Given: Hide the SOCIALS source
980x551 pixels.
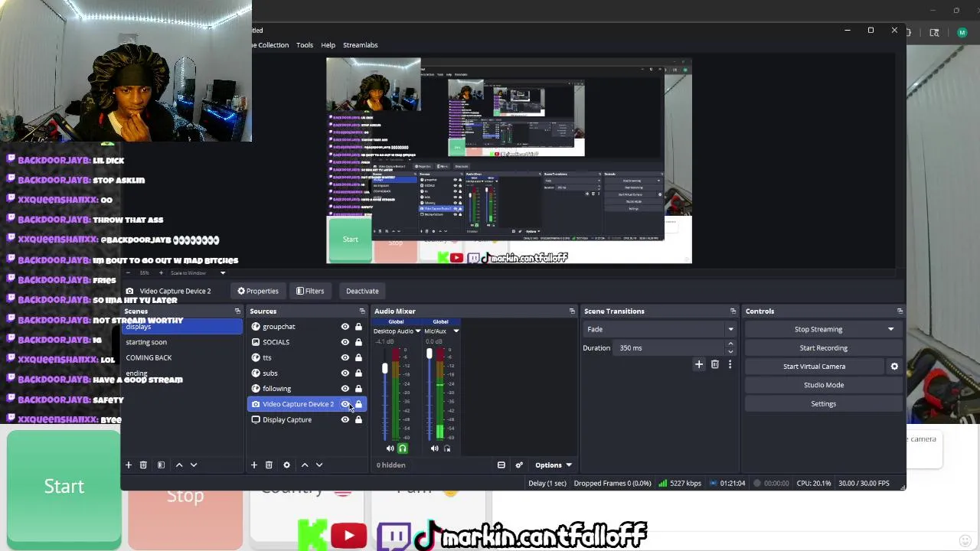Looking at the screenshot, I should pos(345,342).
